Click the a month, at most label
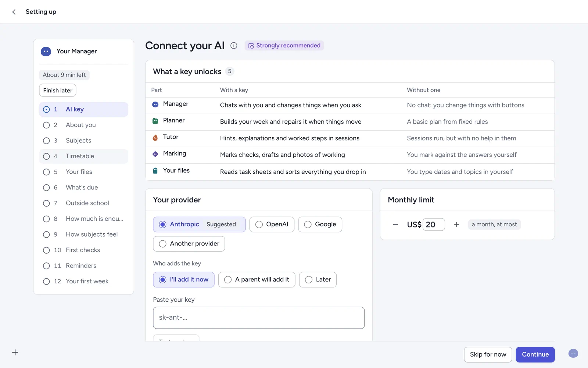Viewport: 588px width, 368px height. tap(494, 224)
